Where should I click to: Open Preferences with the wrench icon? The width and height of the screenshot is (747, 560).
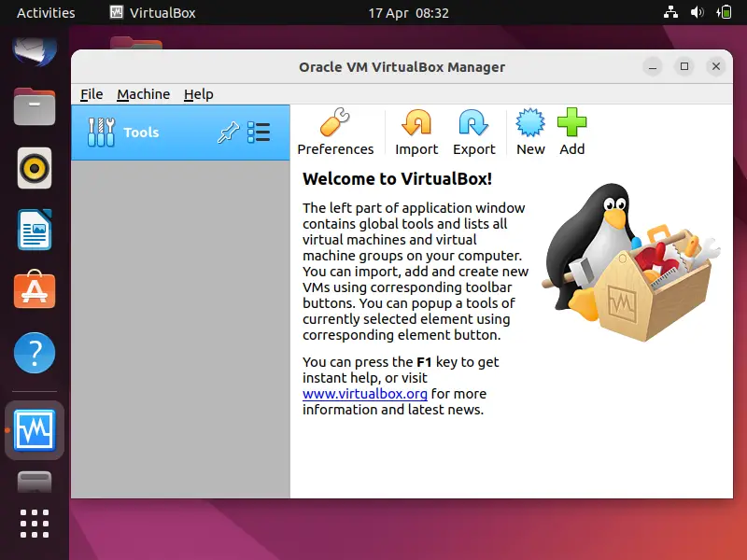click(x=335, y=132)
